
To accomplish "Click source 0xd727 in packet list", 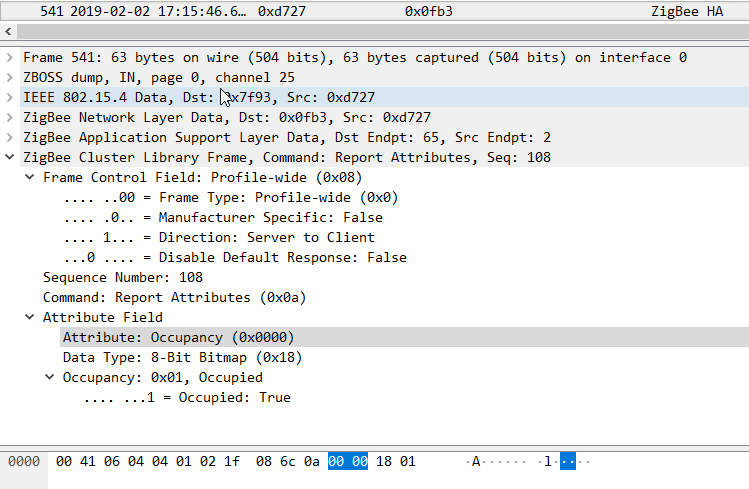I will (282, 11).
